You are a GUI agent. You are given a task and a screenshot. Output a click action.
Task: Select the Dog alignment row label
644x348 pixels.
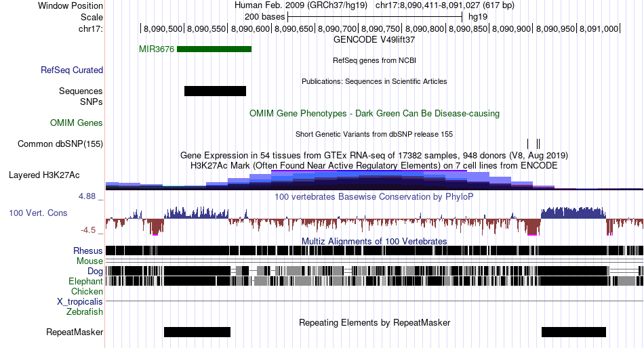(x=95, y=271)
